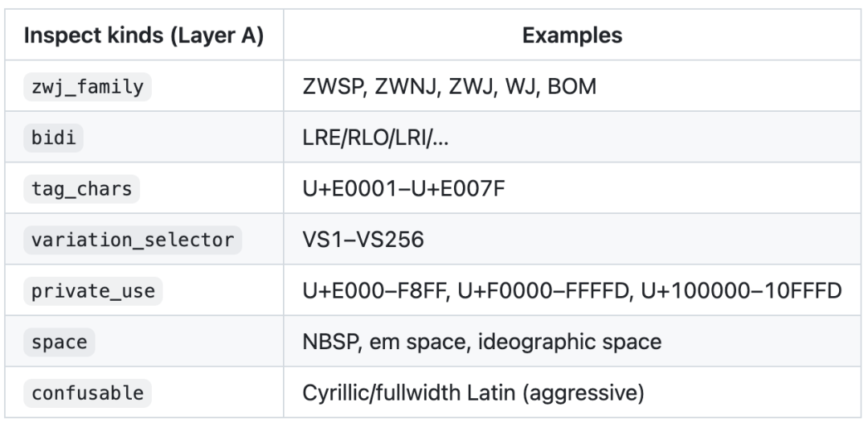Click the space code label
The height and width of the screenshot is (432, 868).
(x=59, y=342)
